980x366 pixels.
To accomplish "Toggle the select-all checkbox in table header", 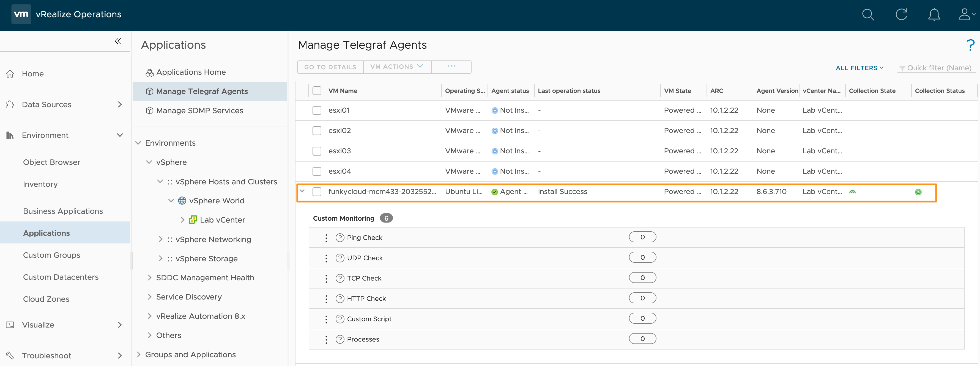I will (x=316, y=91).
